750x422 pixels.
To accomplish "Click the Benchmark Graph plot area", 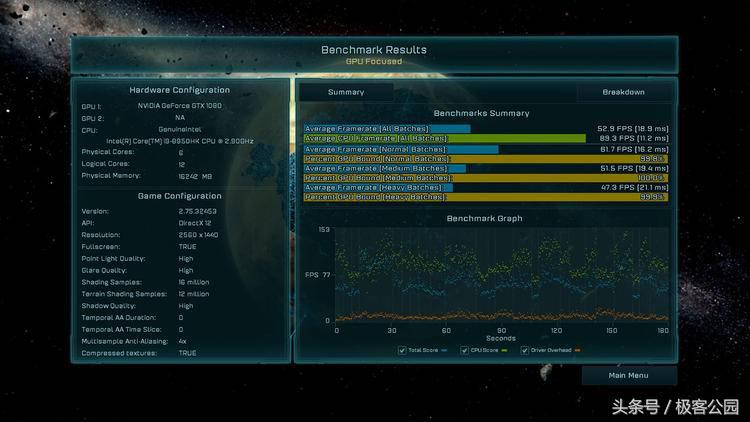I will point(502,275).
